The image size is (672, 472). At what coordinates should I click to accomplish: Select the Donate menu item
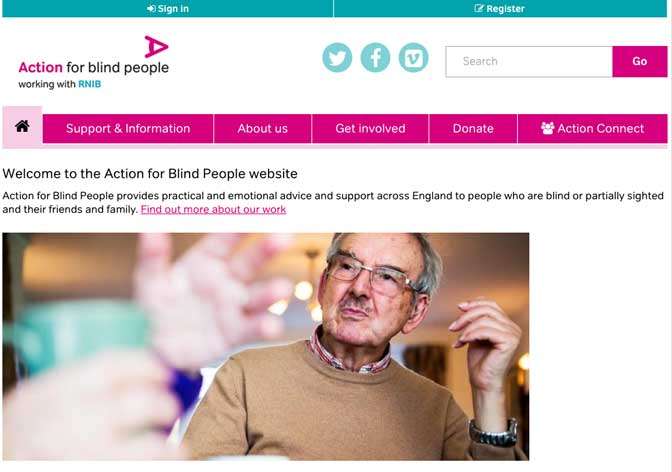pos(473,129)
